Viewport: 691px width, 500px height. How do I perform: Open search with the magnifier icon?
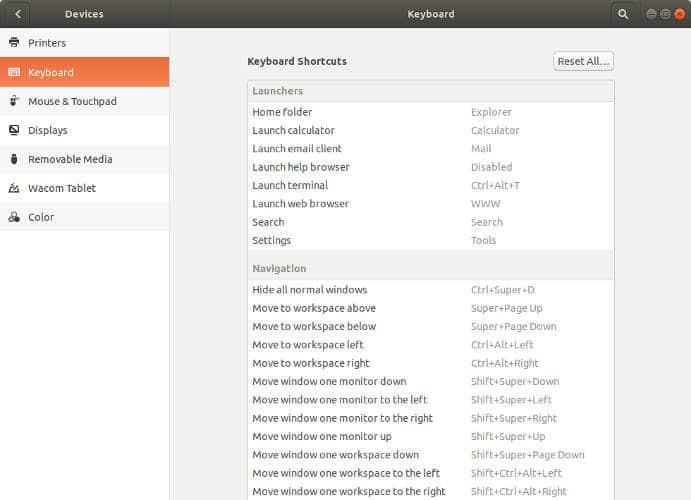point(623,14)
